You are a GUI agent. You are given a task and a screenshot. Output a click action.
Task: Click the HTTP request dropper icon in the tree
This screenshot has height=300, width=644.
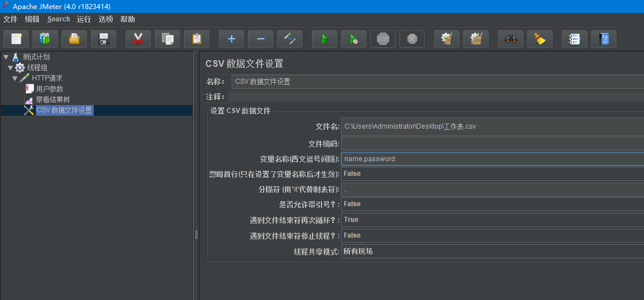[x=25, y=78]
